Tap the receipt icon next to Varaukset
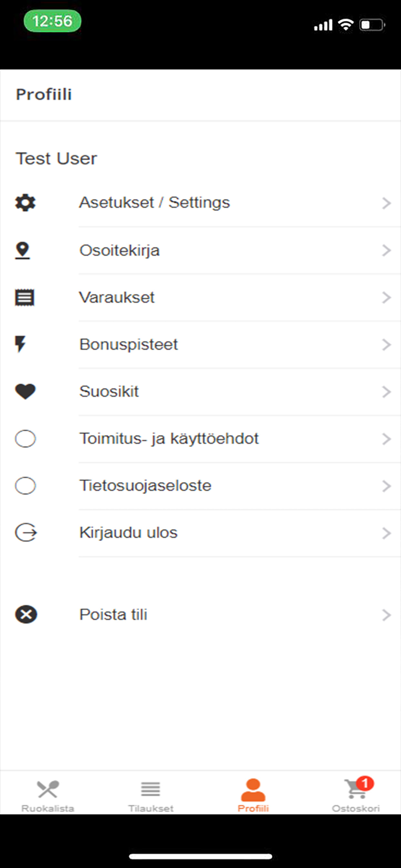This screenshot has height=868, width=401. point(25,297)
